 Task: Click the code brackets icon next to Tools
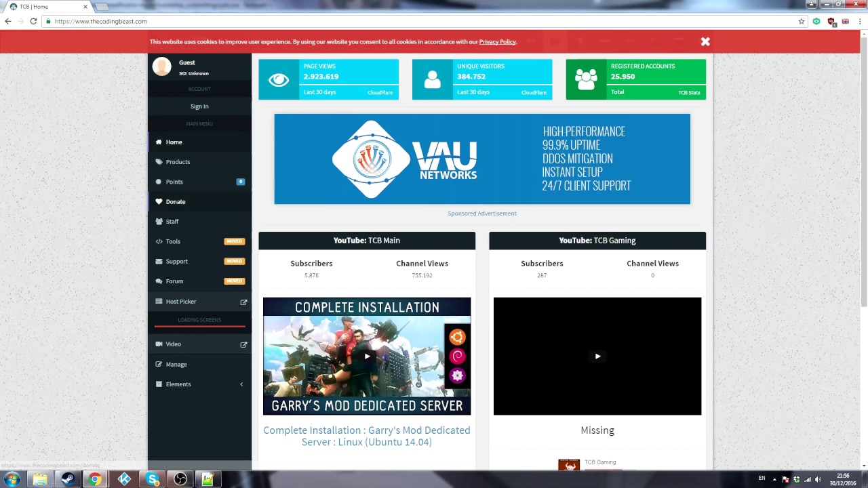click(159, 241)
